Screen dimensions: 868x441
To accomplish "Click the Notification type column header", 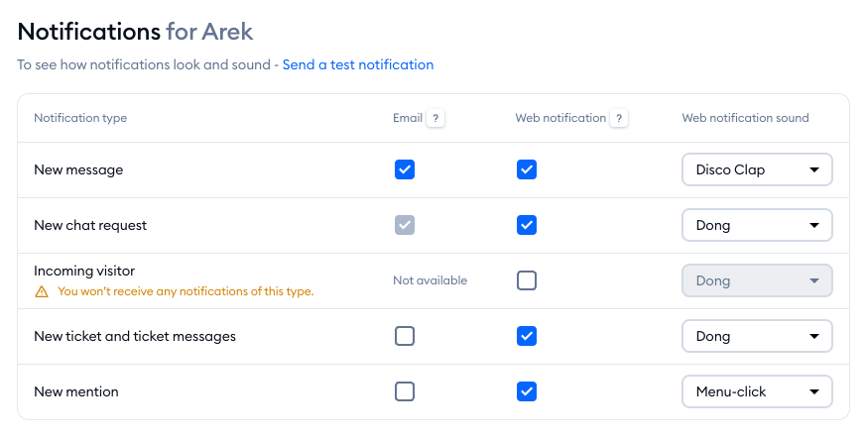I will coord(80,118).
